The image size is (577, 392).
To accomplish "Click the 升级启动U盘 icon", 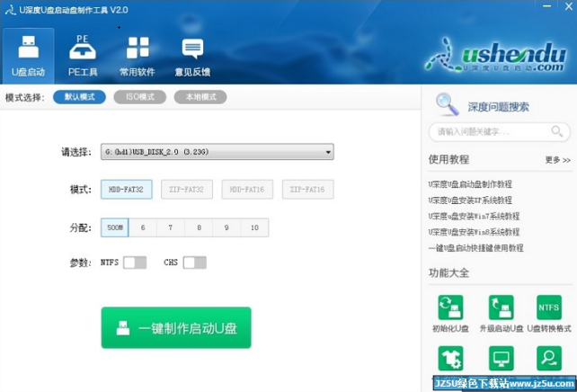I will 501,307.
